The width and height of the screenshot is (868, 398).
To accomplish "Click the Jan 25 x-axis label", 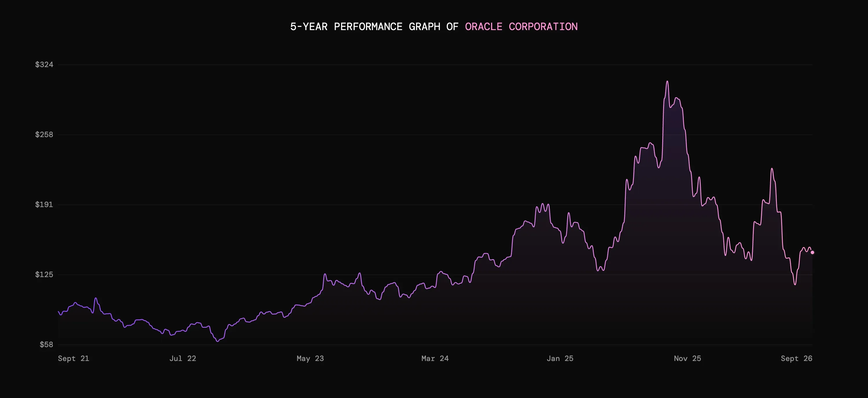I will pyautogui.click(x=560, y=359).
